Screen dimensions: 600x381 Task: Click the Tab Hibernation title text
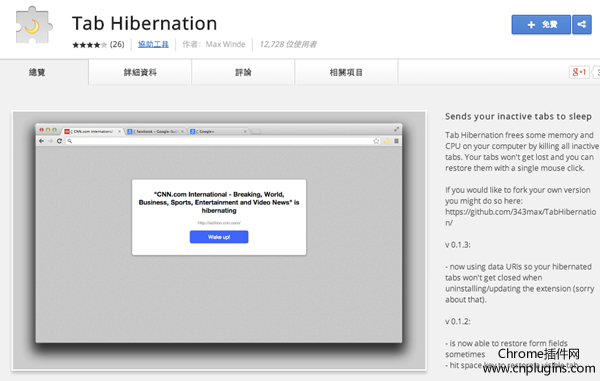(144, 23)
